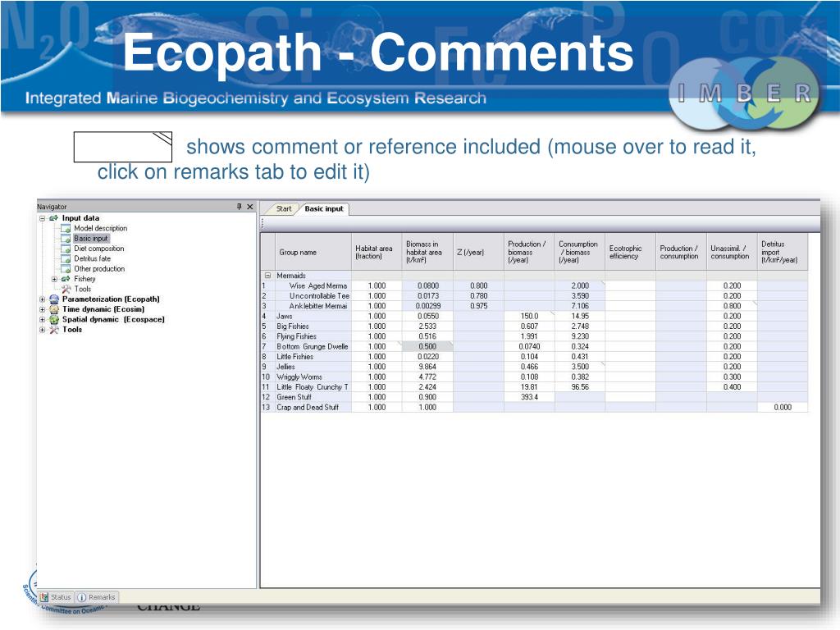
Task: Click the Wriggly Worms group name
Action: (299, 377)
